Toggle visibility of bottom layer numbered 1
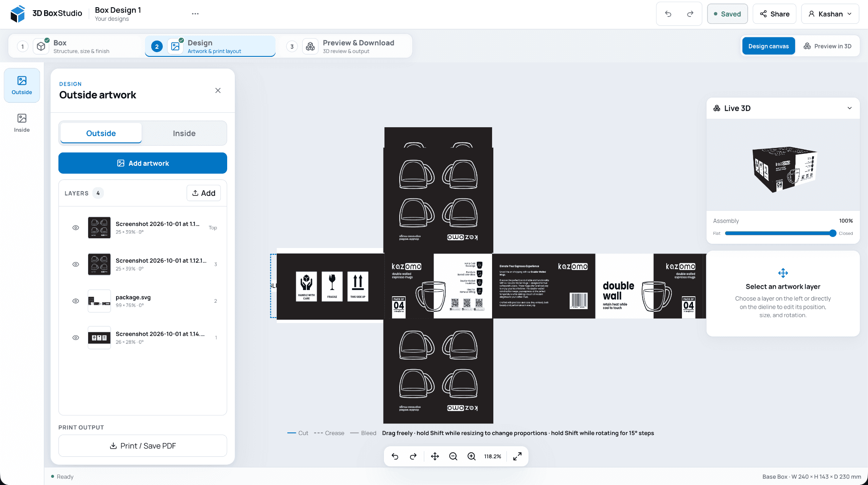This screenshot has width=868, height=485. tap(75, 337)
